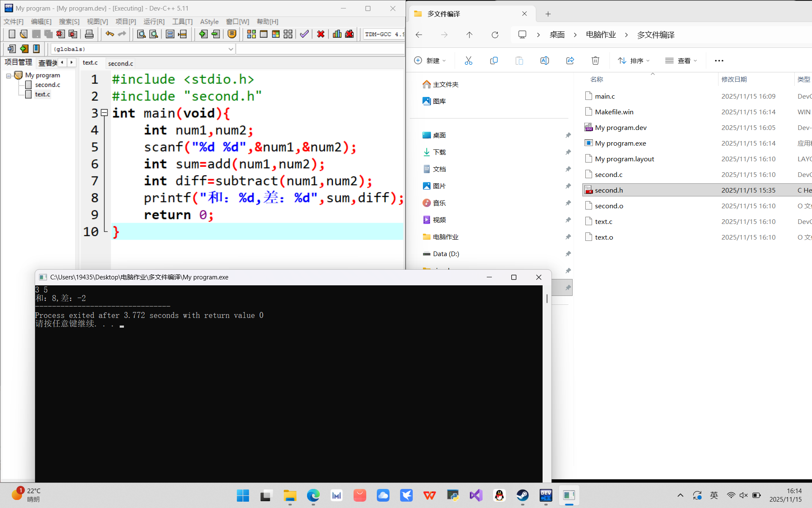Click the purple checkmark syntax check icon
The image size is (812, 508).
point(304,34)
